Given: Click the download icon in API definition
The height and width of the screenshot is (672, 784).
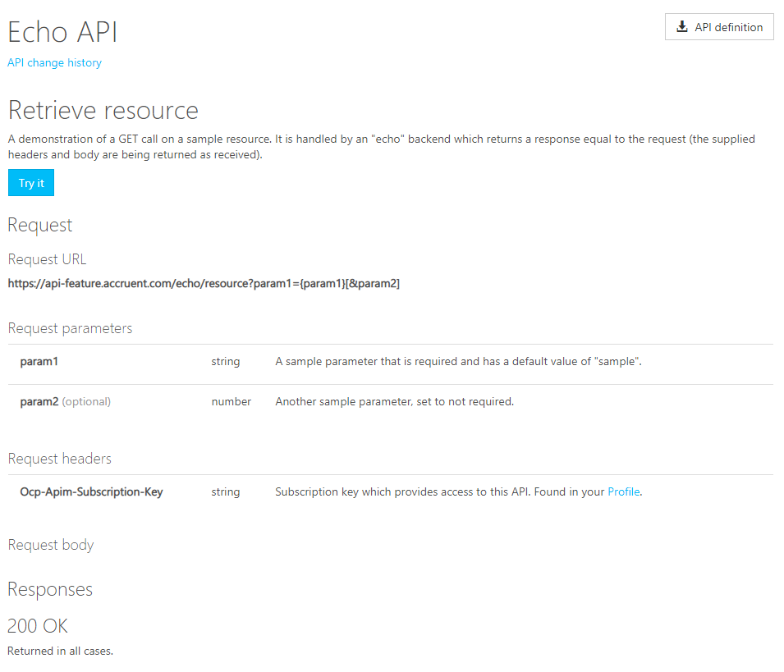Looking at the screenshot, I should click(x=681, y=26).
